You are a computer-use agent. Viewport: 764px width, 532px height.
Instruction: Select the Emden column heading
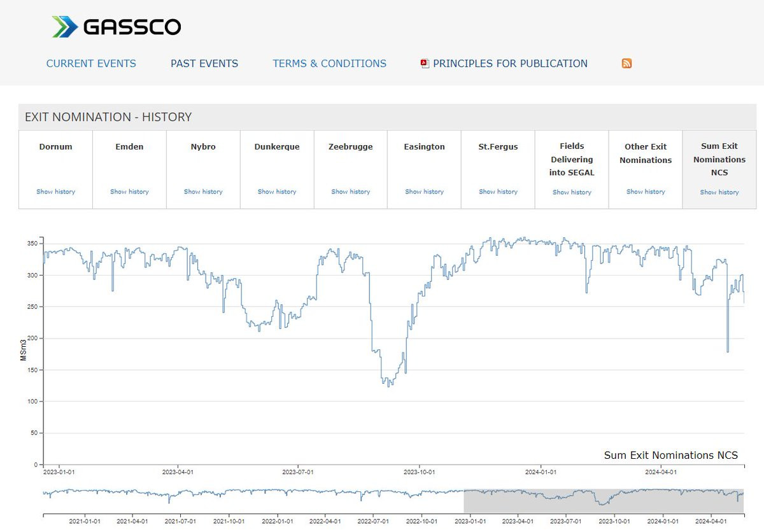click(129, 147)
